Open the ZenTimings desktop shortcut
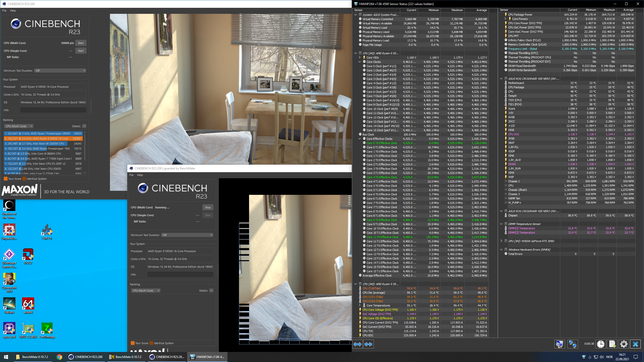 pyautogui.click(x=47, y=330)
